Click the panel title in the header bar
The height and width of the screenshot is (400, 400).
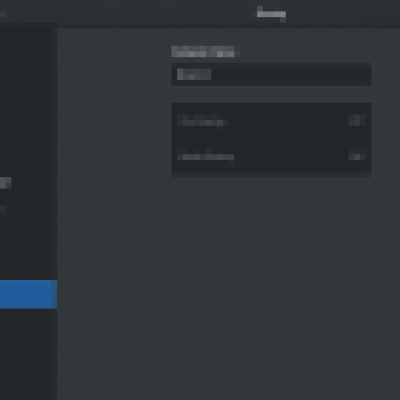pyautogui.click(x=271, y=14)
